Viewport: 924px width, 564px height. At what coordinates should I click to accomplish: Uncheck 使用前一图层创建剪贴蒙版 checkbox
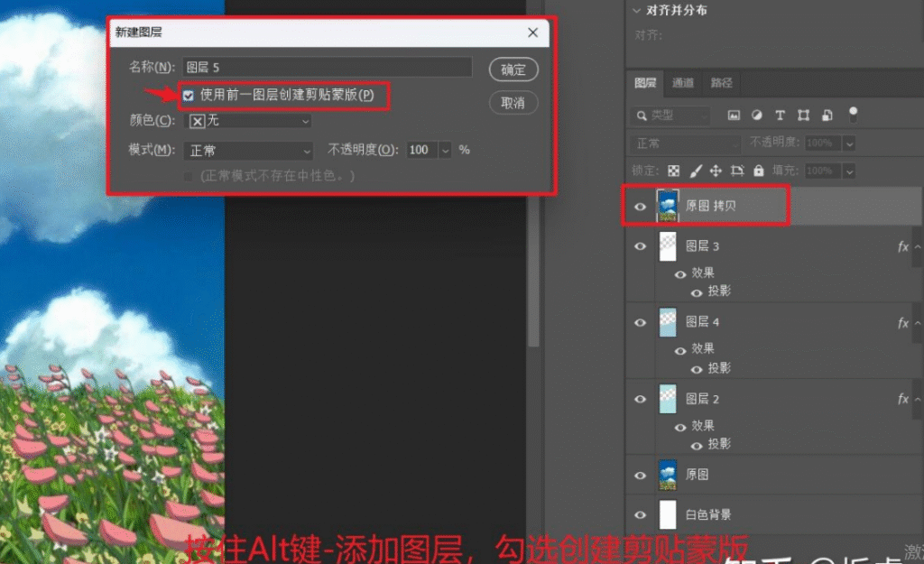(188, 96)
